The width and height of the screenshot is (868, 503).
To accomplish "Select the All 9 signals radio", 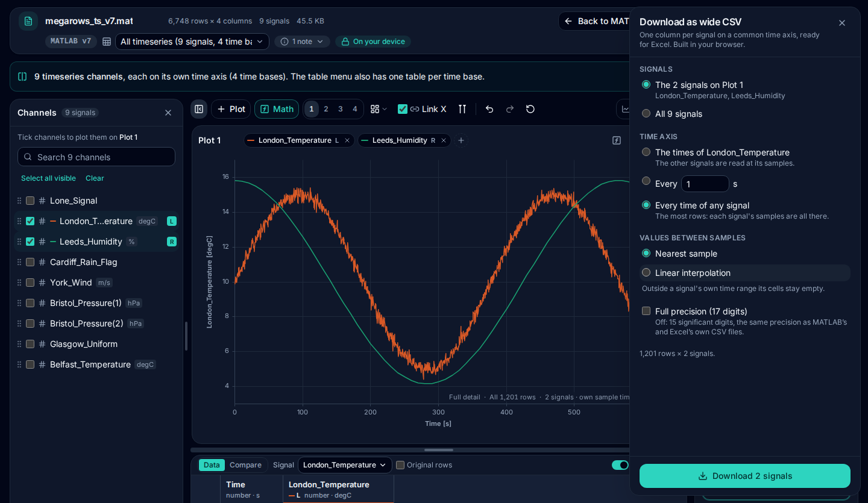I will 646,113.
